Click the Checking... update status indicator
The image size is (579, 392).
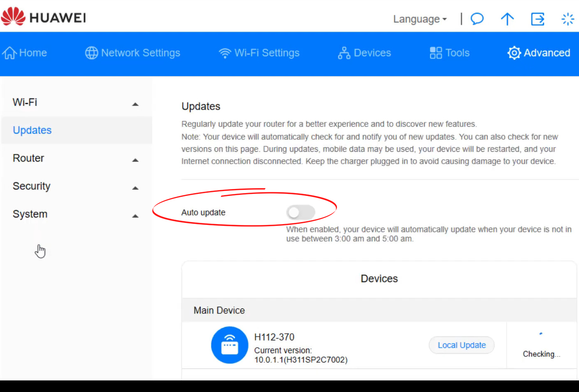click(541, 354)
